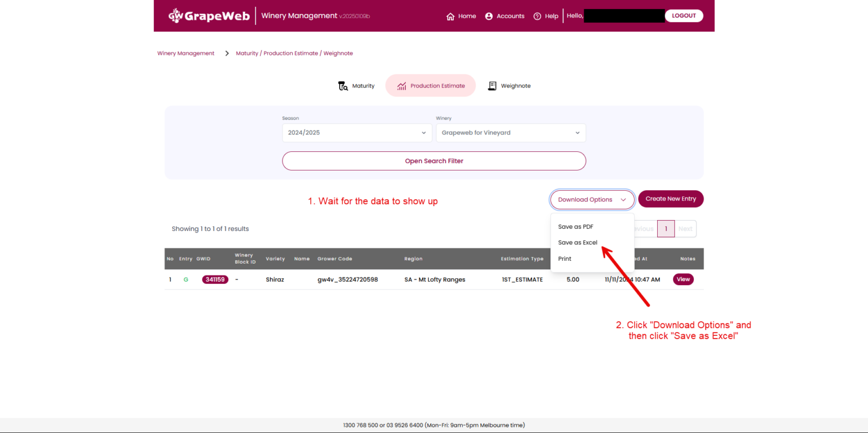Click the Next pagination button
Image resolution: width=868 pixels, height=433 pixels.
(685, 229)
